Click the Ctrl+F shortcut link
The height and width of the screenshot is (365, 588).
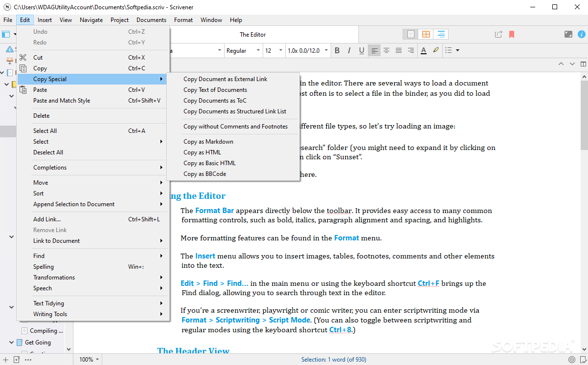pyautogui.click(x=428, y=283)
